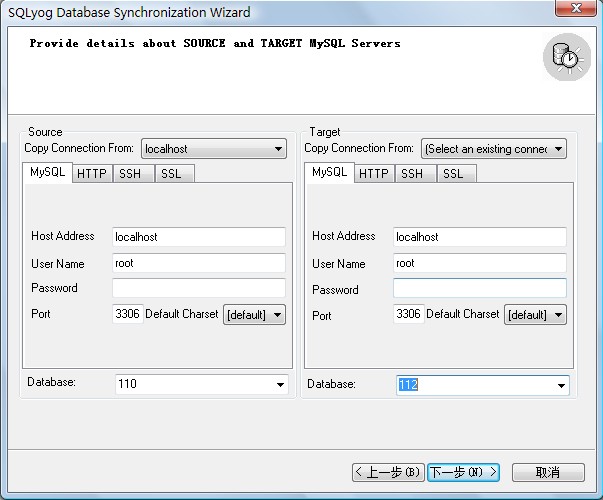Focus the Source User Name field
This screenshot has width=603, height=500.
199,263
